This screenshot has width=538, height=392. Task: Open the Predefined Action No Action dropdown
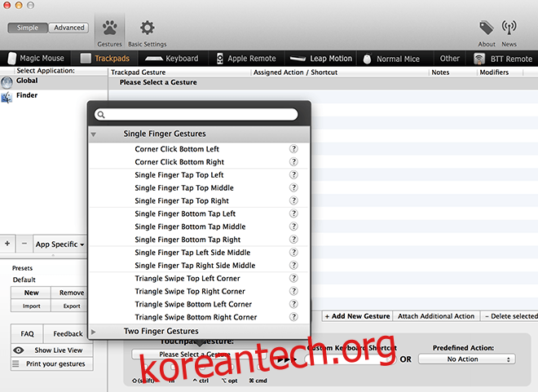[x=466, y=359]
